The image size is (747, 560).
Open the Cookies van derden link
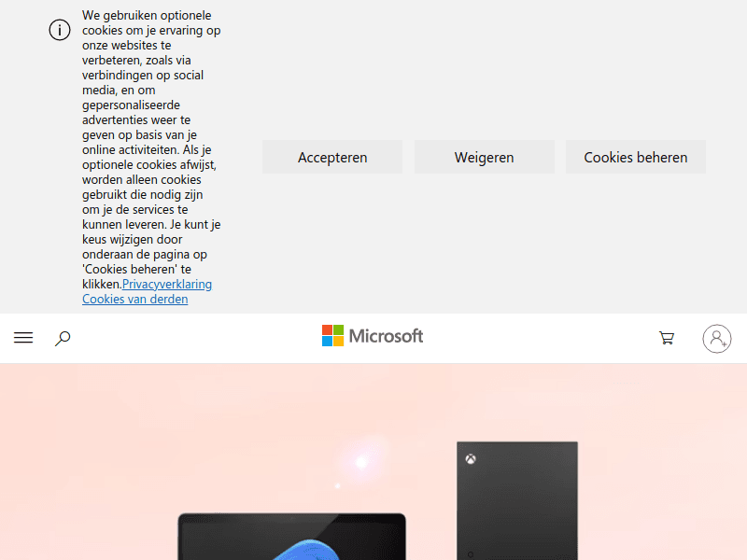(x=135, y=299)
